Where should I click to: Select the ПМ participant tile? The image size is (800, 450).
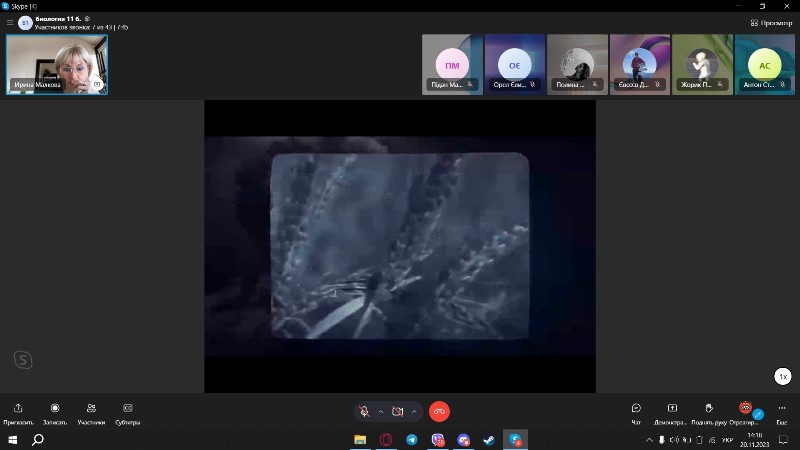tap(452, 64)
